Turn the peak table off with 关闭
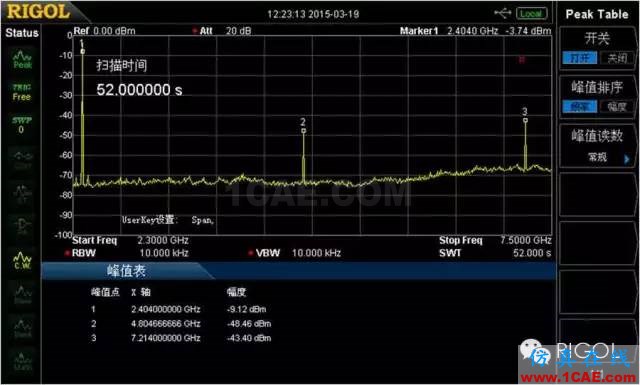This screenshot has width=640, height=385. (617, 58)
